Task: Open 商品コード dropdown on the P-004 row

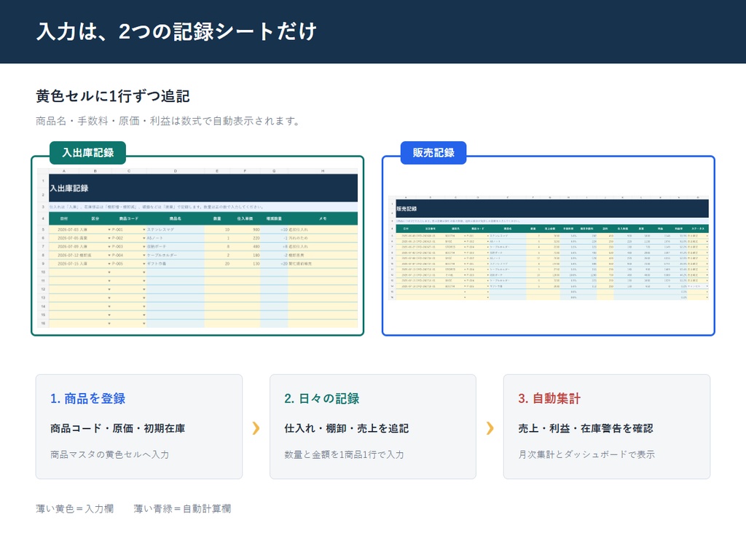Action: click(144, 256)
